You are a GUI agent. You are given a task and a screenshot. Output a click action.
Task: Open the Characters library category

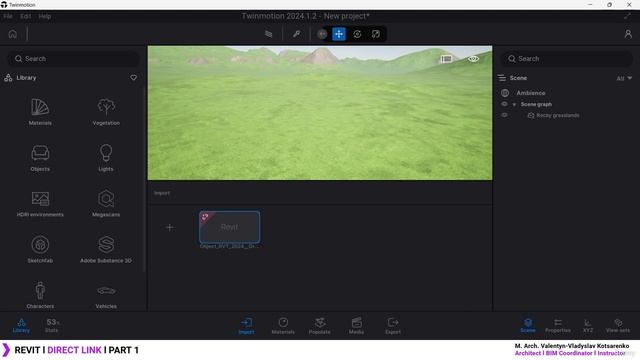coord(40,295)
